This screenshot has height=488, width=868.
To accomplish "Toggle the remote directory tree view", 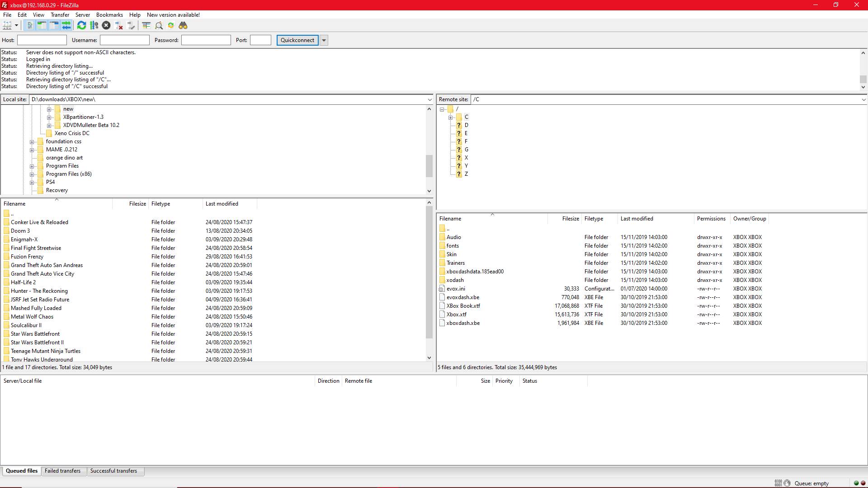I will point(54,26).
